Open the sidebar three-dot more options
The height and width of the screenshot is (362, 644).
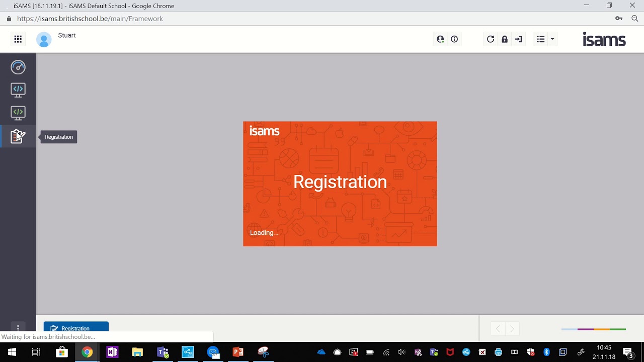pyautogui.click(x=18, y=327)
